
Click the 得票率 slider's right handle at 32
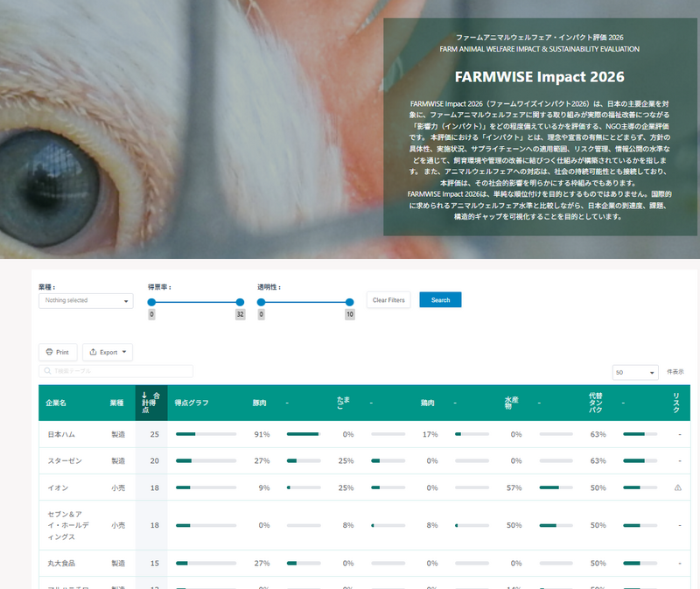click(241, 302)
